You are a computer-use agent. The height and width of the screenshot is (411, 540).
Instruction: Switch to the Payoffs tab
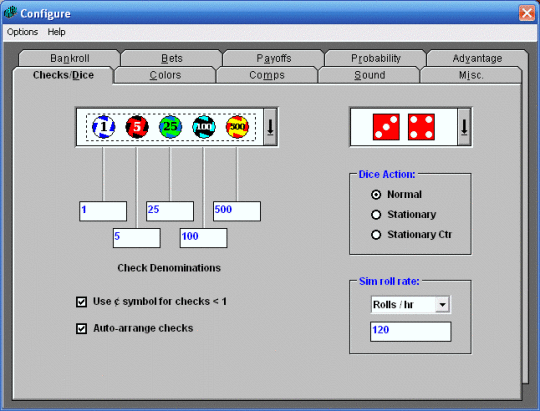point(274,58)
